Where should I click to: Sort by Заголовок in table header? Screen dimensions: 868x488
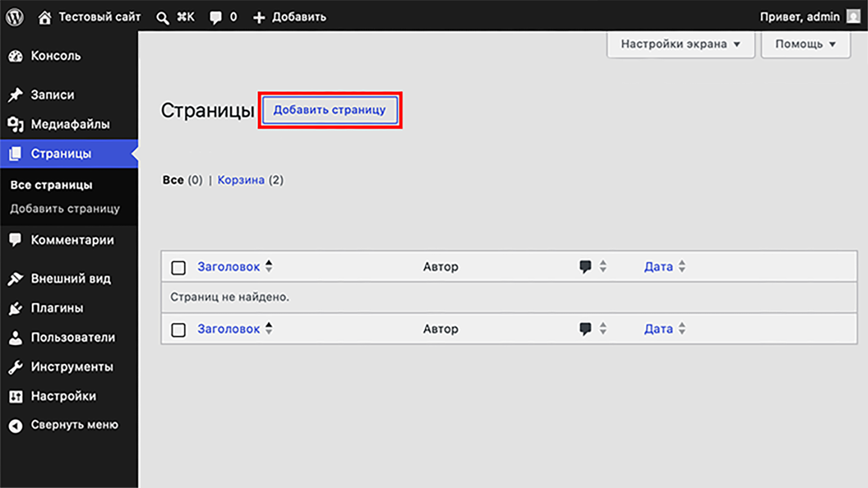(x=228, y=267)
